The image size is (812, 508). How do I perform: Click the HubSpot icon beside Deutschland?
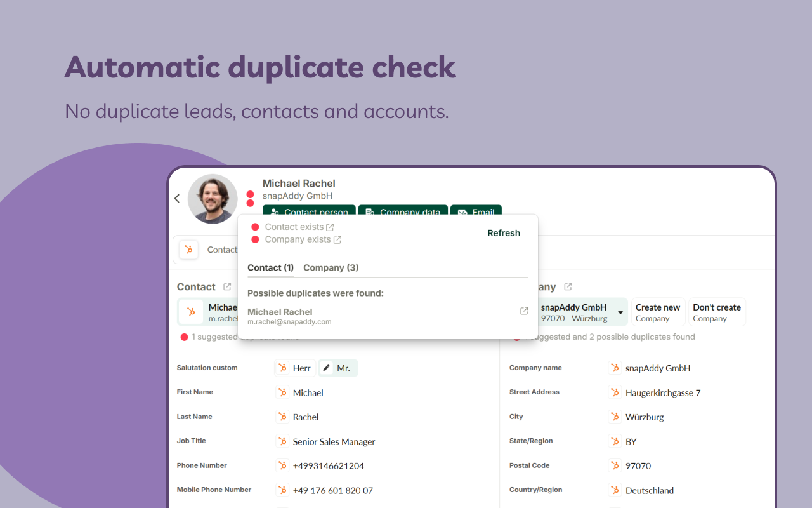point(615,490)
